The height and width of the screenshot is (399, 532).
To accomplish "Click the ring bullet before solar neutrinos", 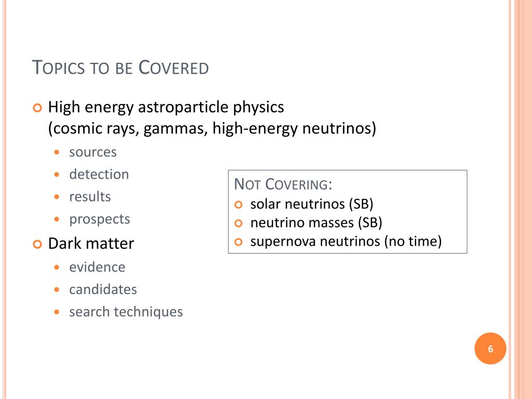I will 238,205.
